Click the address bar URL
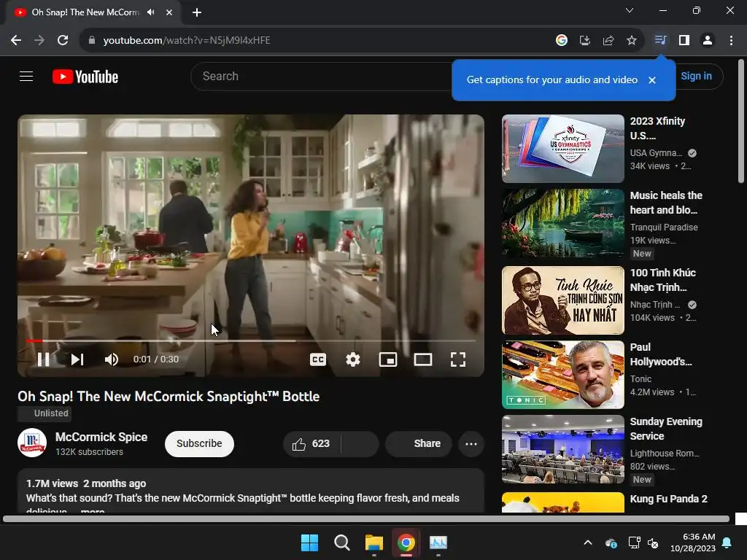Screen dimensions: 747x560 click(x=187, y=41)
